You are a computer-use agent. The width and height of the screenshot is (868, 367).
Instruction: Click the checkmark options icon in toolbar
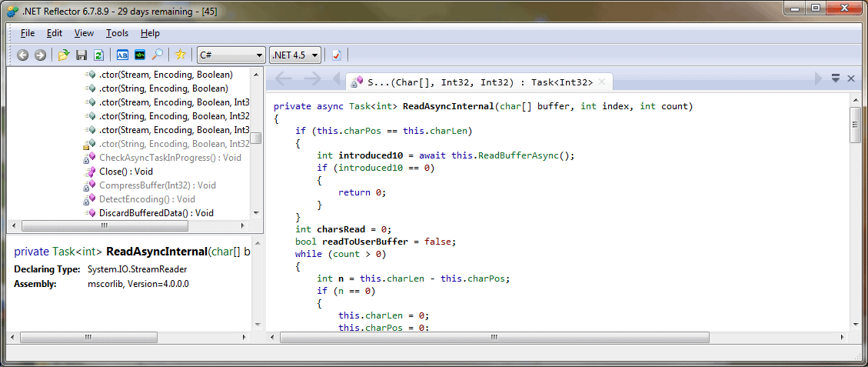(337, 55)
